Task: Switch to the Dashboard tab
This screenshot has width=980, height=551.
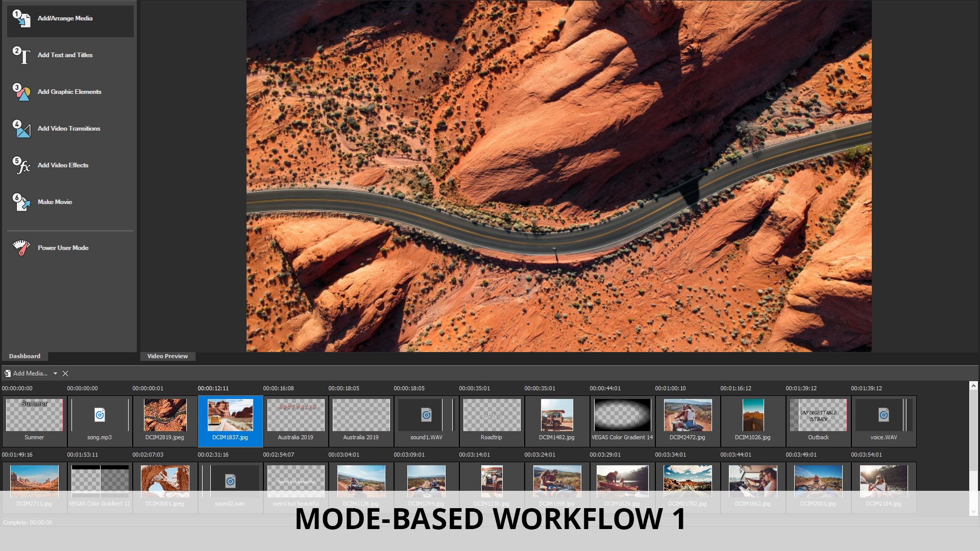Action: pos(24,356)
